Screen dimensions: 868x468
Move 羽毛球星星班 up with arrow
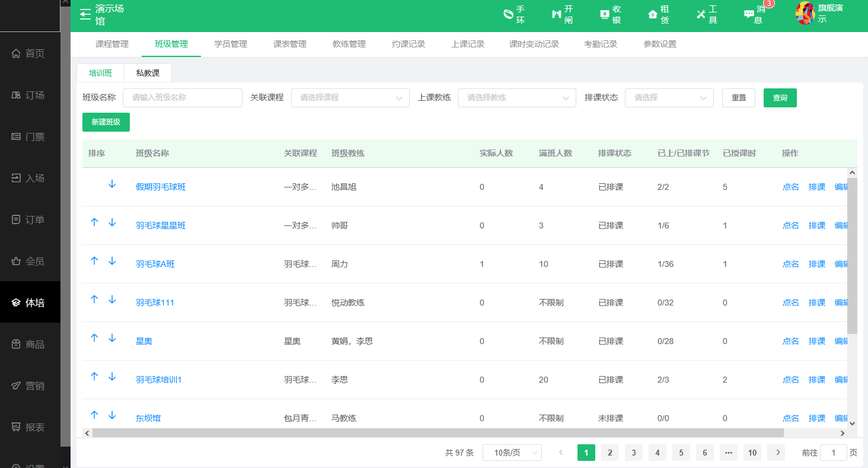tap(94, 222)
